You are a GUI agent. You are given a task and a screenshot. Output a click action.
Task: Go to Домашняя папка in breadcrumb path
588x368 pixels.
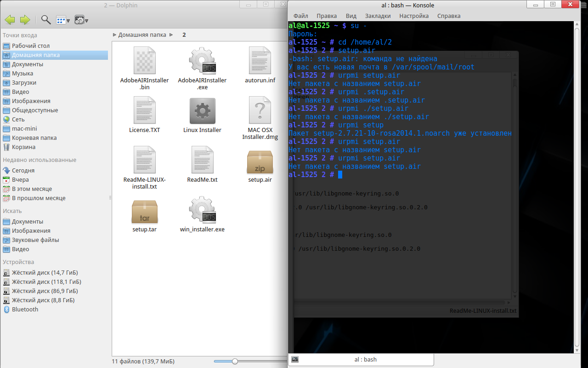tap(142, 35)
